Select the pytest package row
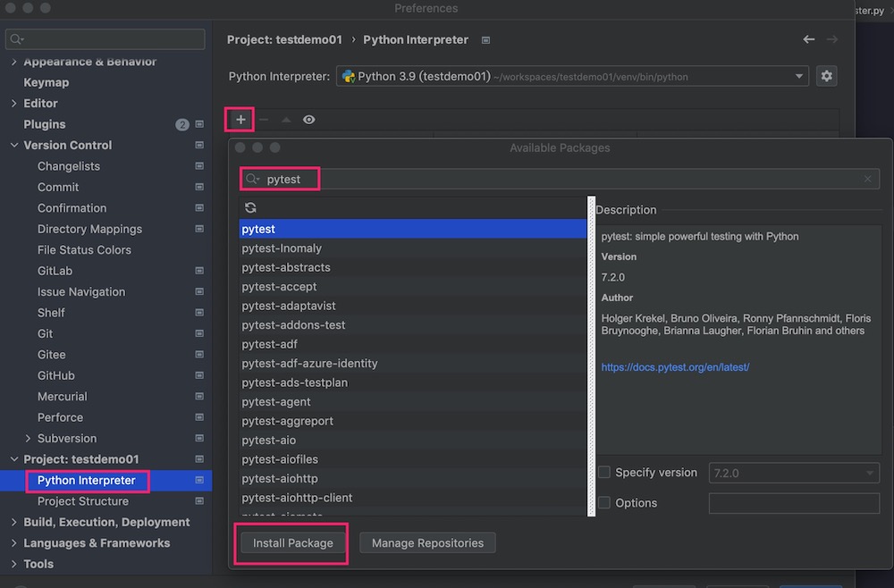 [413, 229]
